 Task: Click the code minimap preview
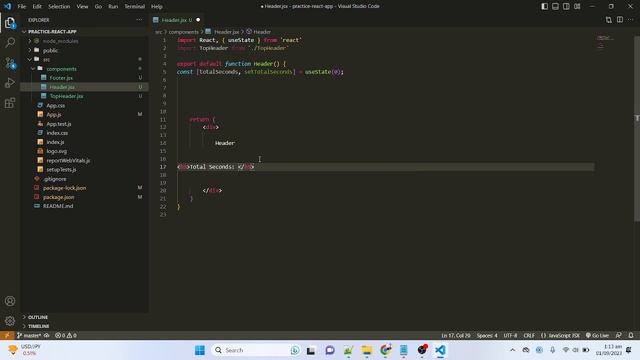pos(606,42)
